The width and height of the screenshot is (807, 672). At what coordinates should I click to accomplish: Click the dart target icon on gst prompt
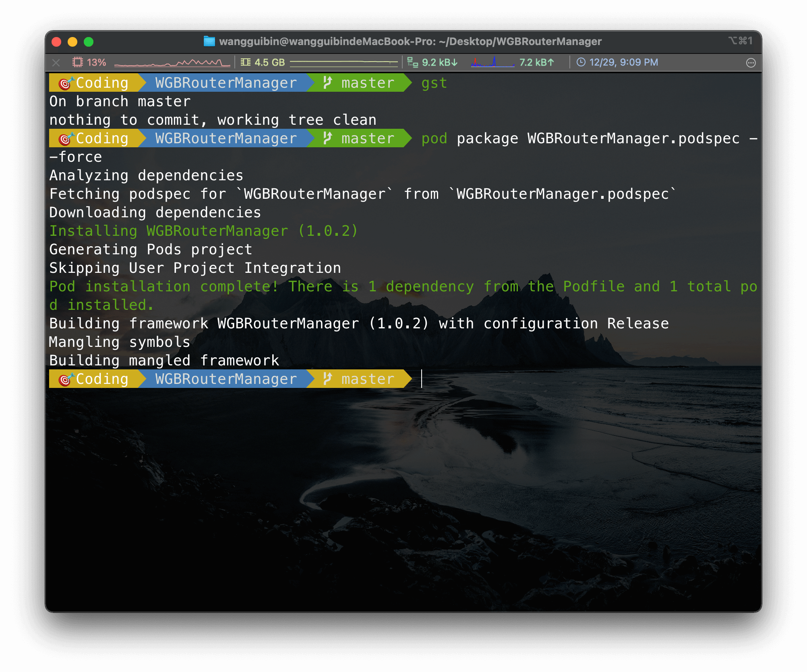click(66, 83)
